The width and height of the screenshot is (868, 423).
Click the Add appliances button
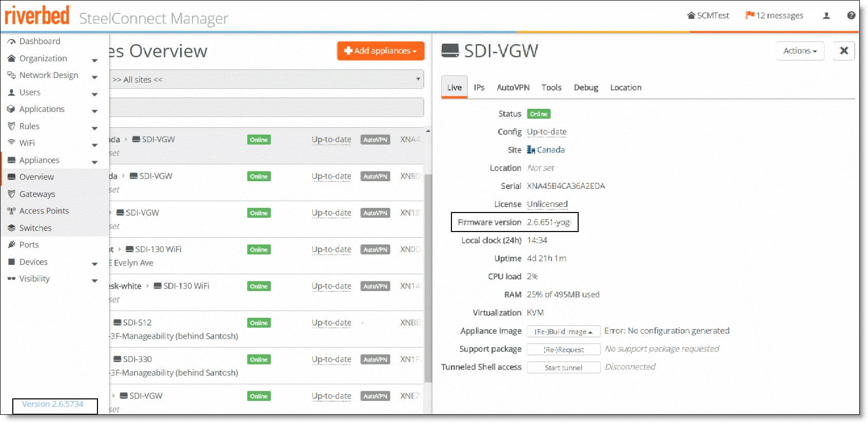381,51
